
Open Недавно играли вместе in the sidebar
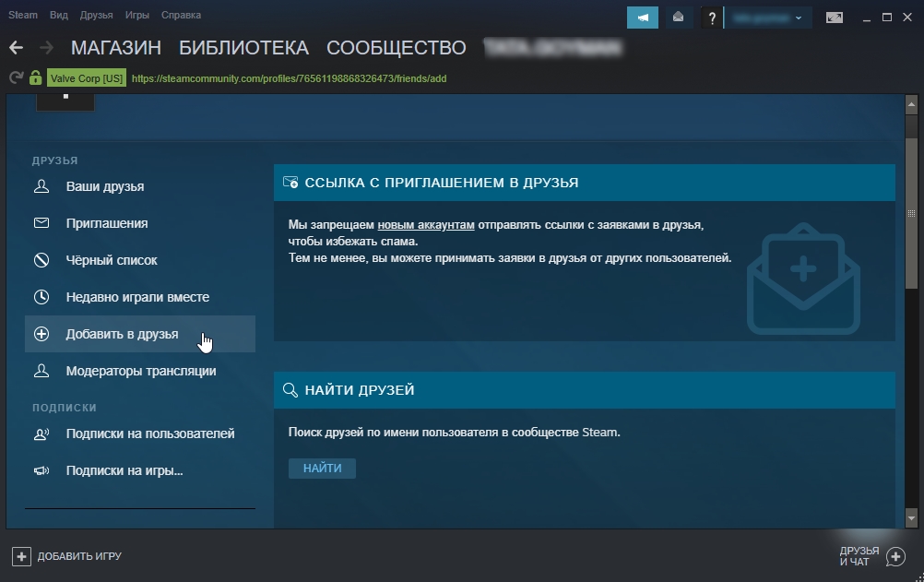coord(139,297)
